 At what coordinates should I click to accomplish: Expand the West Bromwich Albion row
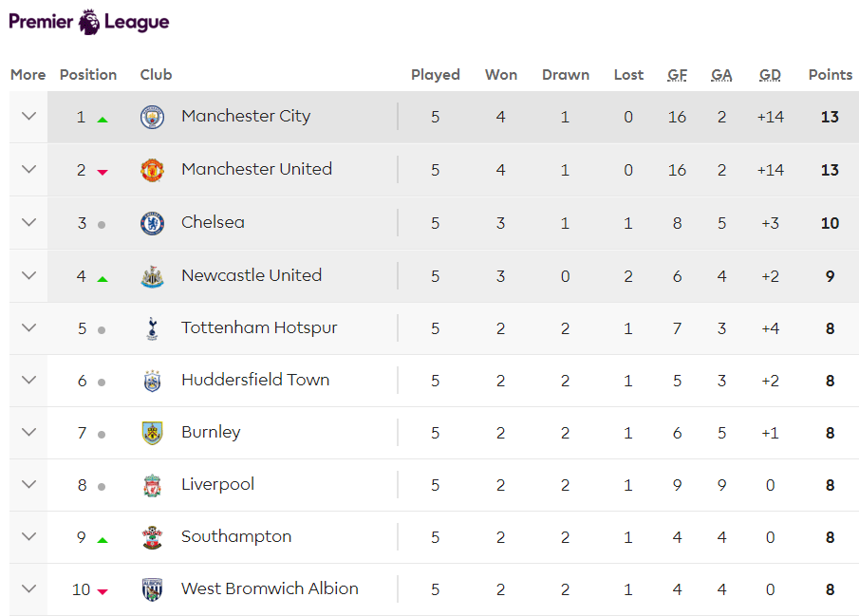click(28, 589)
